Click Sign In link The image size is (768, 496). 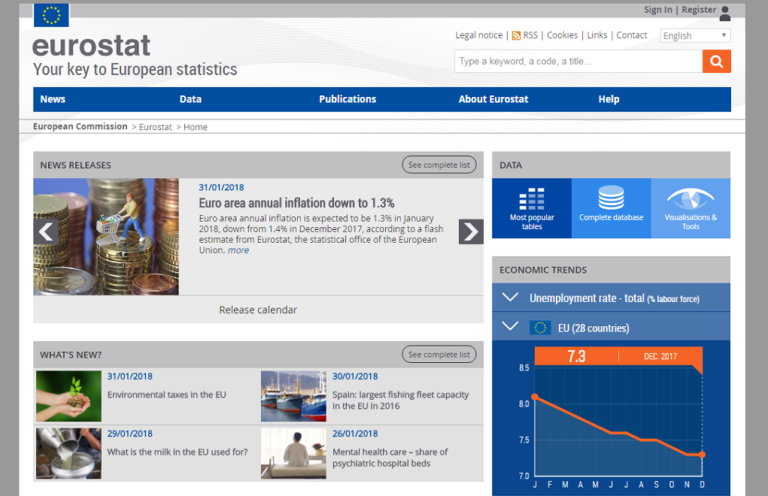(658, 10)
